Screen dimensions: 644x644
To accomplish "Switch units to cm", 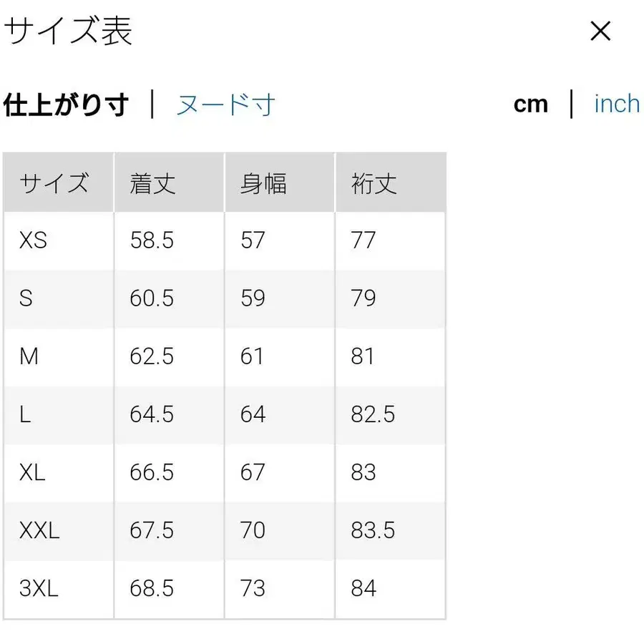I will [531, 104].
